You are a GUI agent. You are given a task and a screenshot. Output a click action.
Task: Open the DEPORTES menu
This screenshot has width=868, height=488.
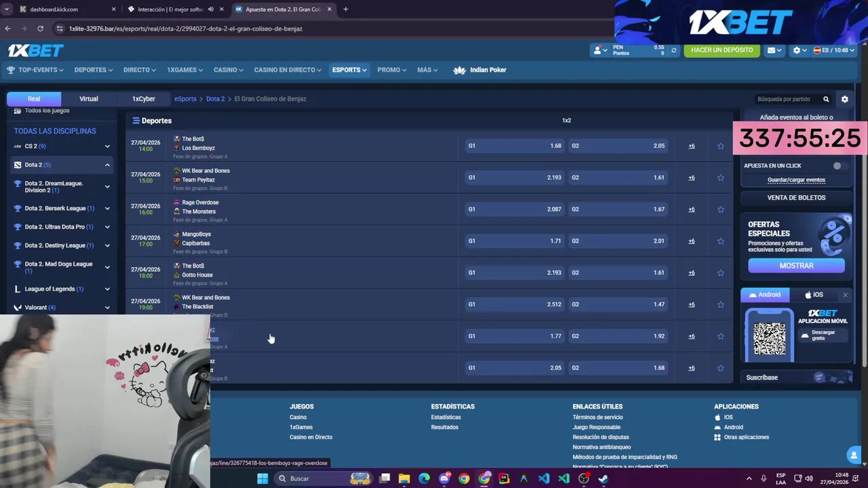click(x=94, y=70)
